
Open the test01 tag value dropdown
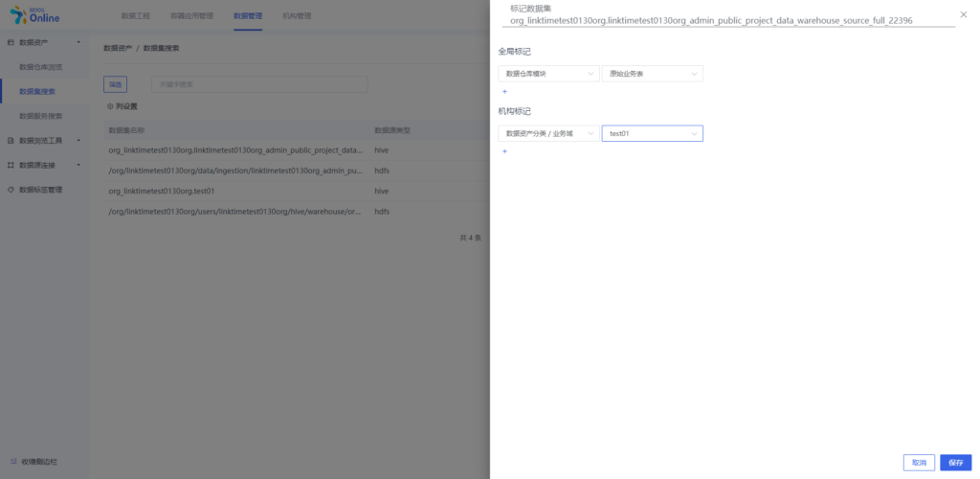[653, 133]
